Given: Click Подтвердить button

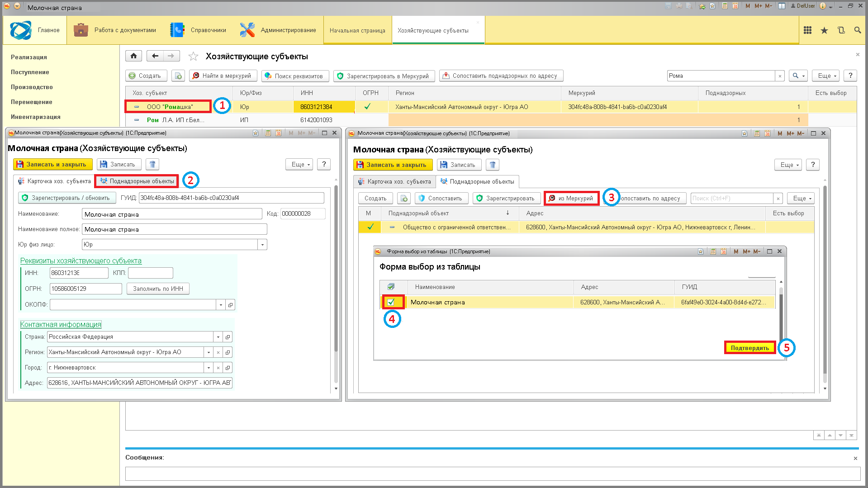Looking at the screenshot, I should [749, 348].
